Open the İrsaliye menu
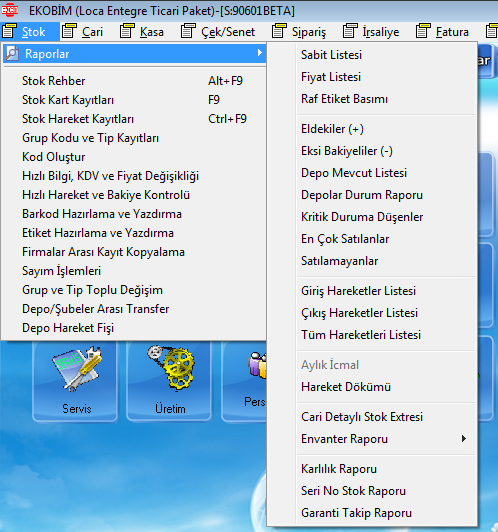The image size is (498, 532). coord(381,32)
